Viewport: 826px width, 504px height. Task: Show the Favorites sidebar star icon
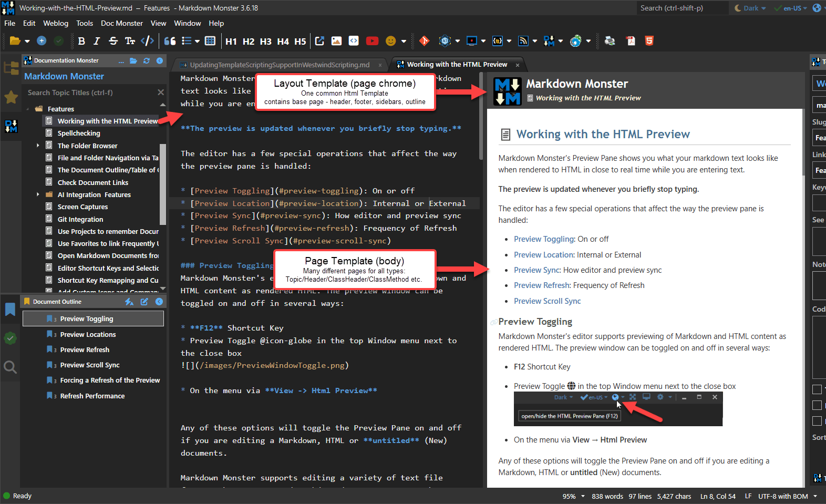pos(11,97)
